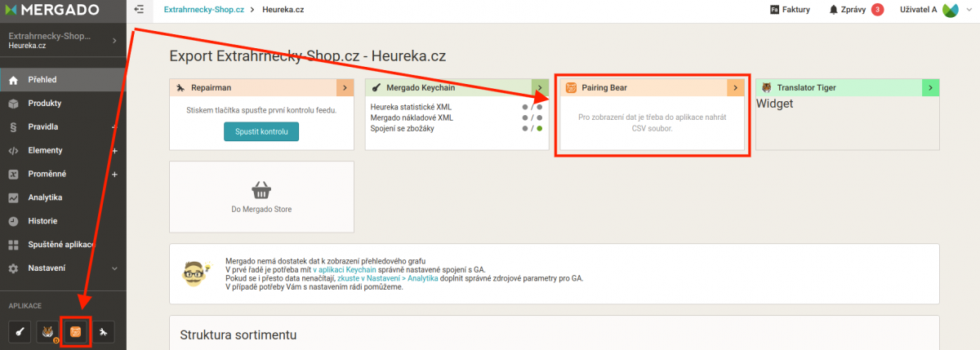Click the red 3 messages badge
980x350 pixels.
point(877,10)
